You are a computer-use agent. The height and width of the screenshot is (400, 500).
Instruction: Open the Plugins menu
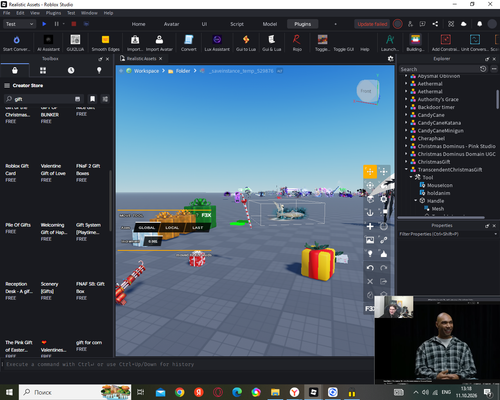[x=53, y=13]
